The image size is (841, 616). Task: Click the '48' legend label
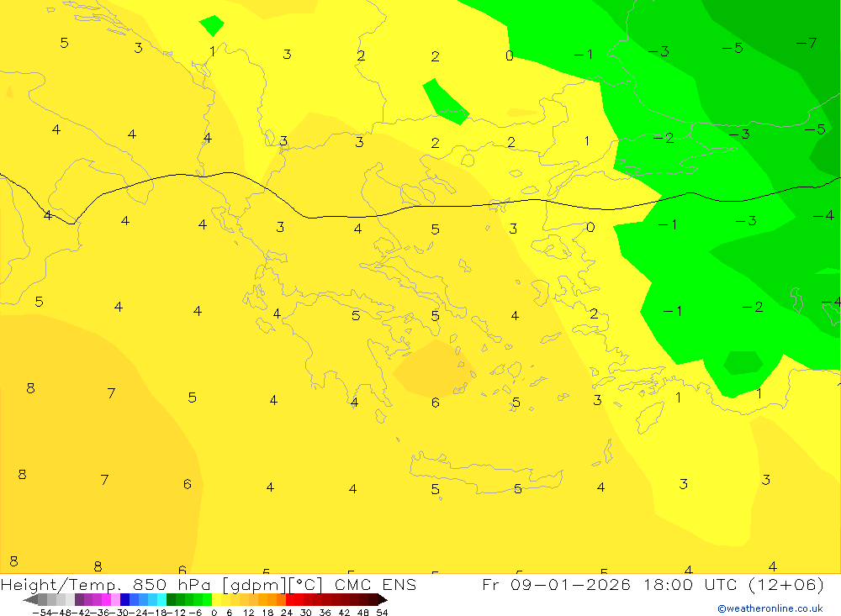tap(362, 613)
